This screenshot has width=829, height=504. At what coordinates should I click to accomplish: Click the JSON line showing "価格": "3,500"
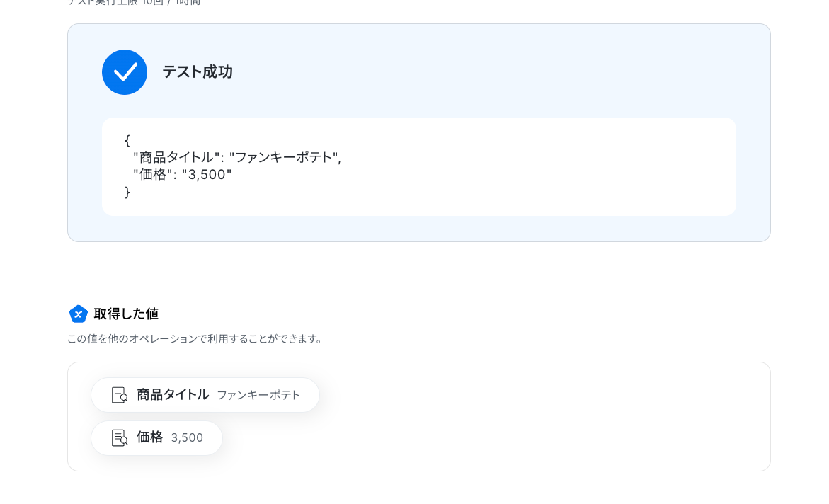pyautogui.click(x=182, y=174)
